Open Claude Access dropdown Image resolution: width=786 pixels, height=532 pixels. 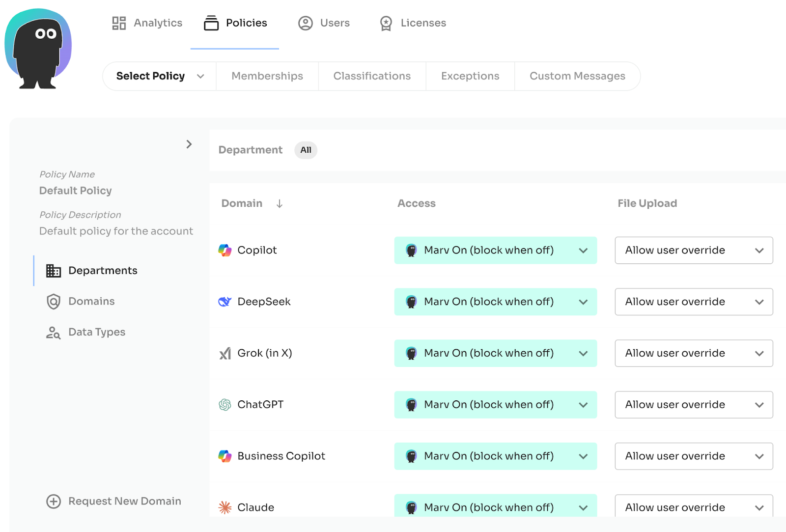(x=496, y=505)
